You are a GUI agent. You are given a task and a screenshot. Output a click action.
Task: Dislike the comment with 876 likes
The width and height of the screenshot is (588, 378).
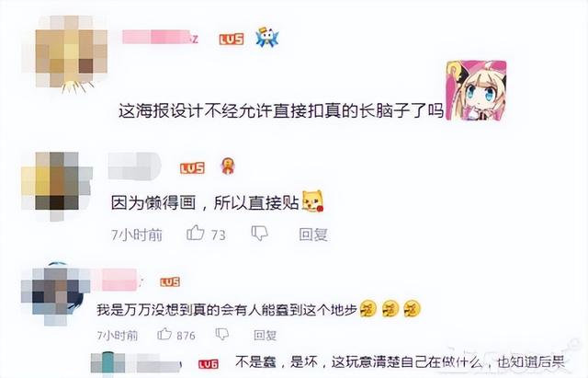tap(222, 334)
